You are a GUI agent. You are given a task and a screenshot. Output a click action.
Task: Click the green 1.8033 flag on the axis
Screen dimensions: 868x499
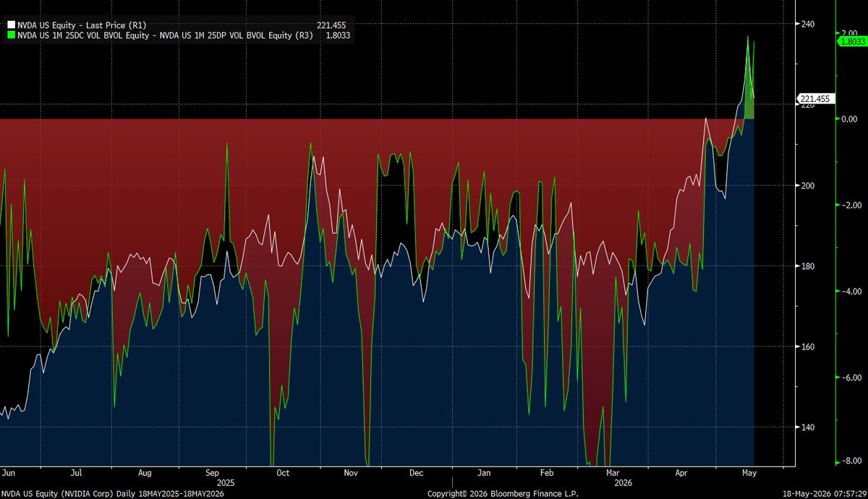[852, 42]
